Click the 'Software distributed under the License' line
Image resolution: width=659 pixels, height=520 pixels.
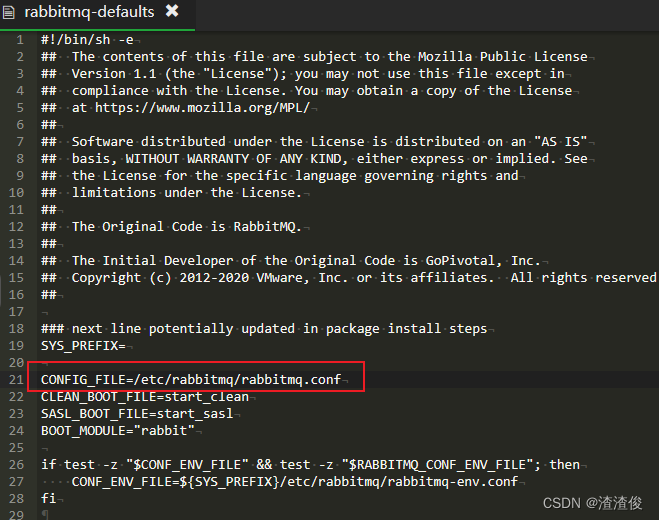(314, 142)
